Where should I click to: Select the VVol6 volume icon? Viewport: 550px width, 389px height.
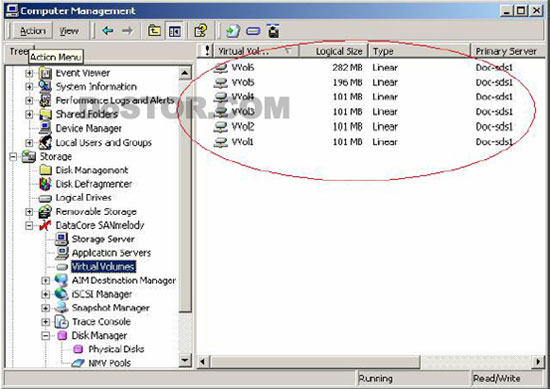pyautogui.click(x=220, y=67)
